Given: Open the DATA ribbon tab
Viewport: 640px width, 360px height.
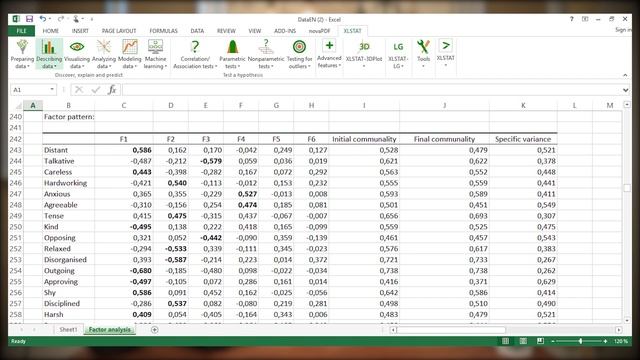Looking at the screenshot, I should [x=197, y=31].
